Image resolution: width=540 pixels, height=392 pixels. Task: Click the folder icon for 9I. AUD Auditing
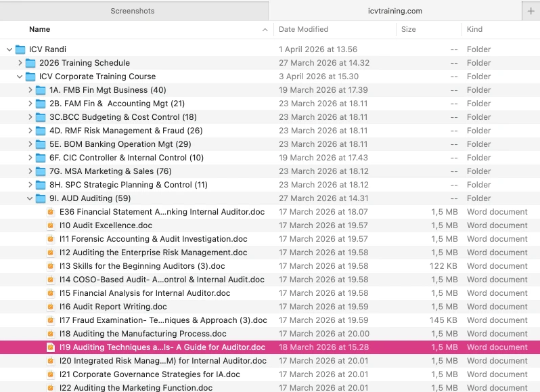coord(41,198)
